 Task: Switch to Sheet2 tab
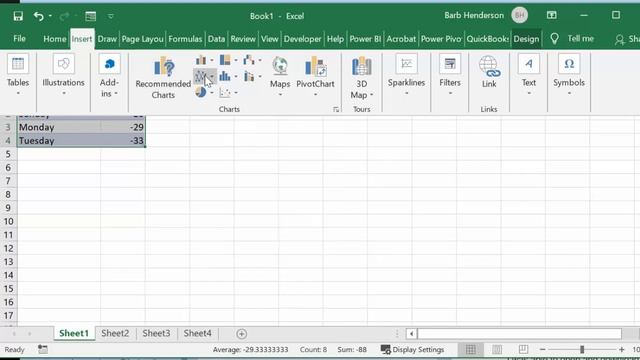pos(115,333)
